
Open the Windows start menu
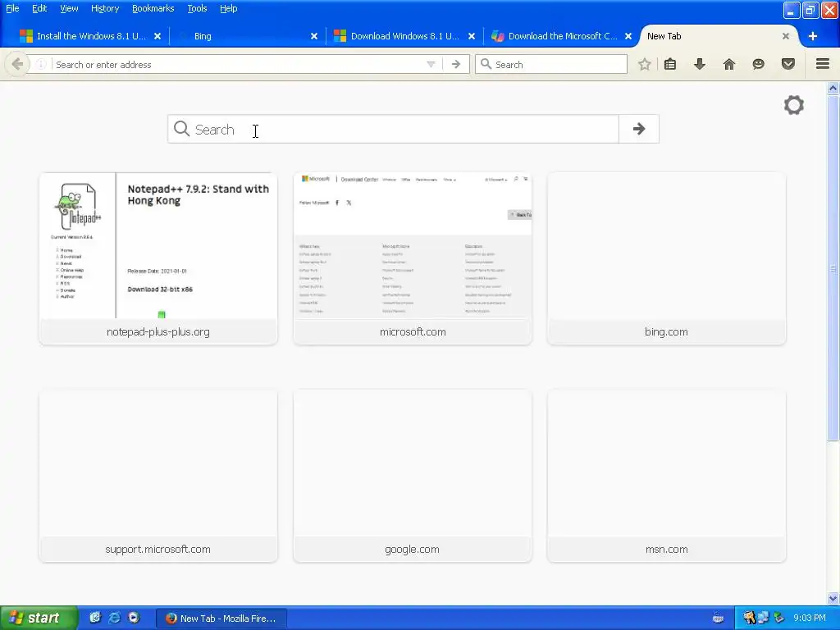[x=38, y=618]
